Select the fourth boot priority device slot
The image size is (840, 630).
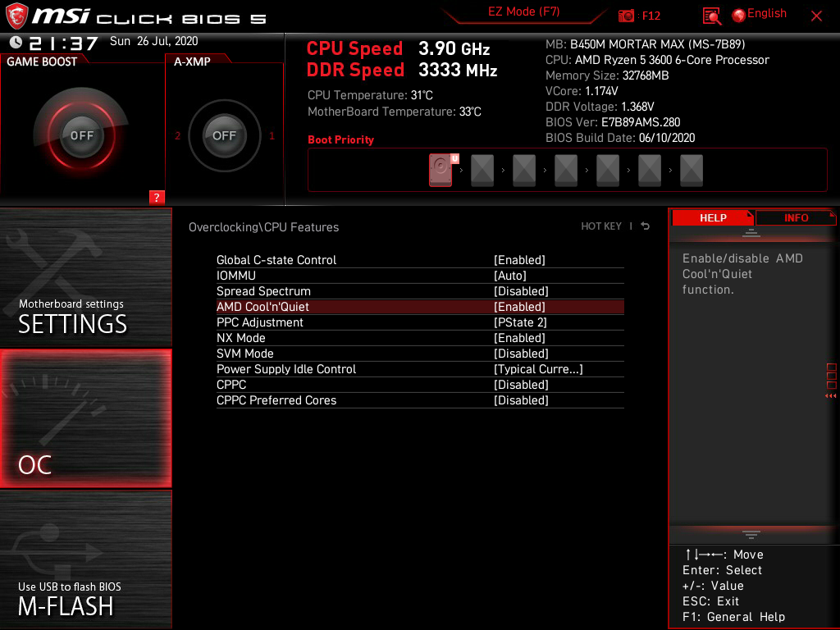566,171
